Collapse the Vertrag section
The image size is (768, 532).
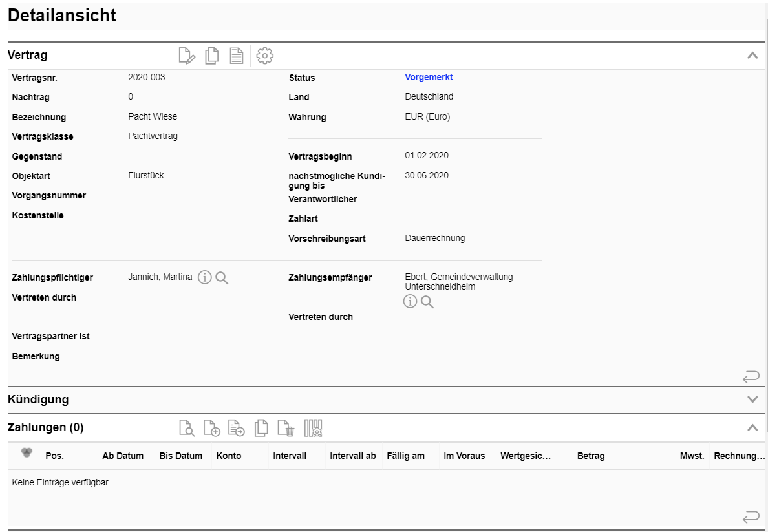(x=752, y=56)
